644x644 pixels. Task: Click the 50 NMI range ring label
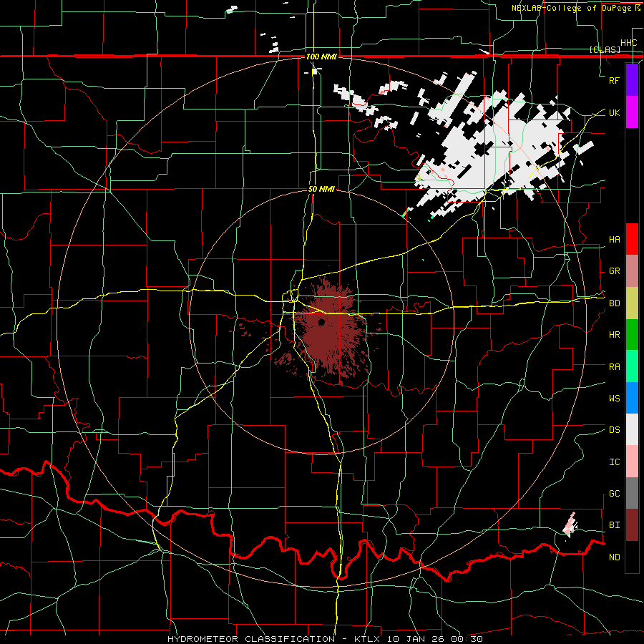[321, 189]
